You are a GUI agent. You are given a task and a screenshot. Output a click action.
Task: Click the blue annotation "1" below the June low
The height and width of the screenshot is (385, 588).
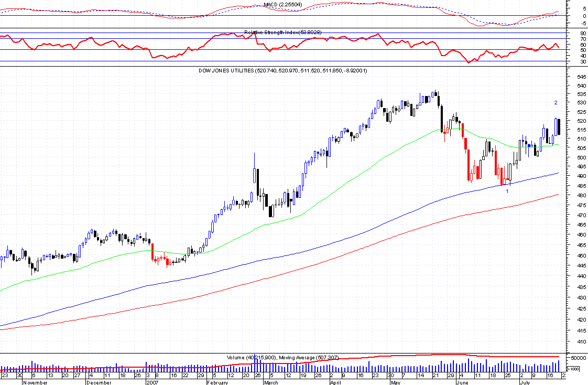[507, 191]
